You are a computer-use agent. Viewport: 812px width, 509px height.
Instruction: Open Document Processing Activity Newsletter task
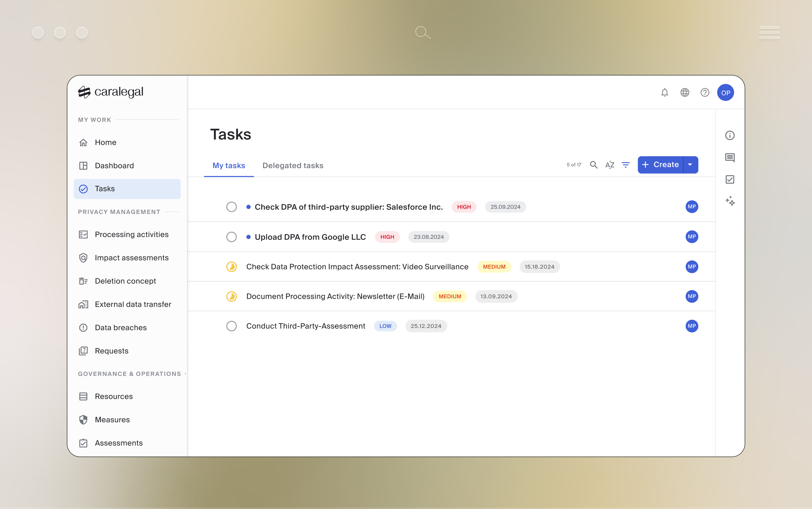pyautogui.click(x=335, y=296)
